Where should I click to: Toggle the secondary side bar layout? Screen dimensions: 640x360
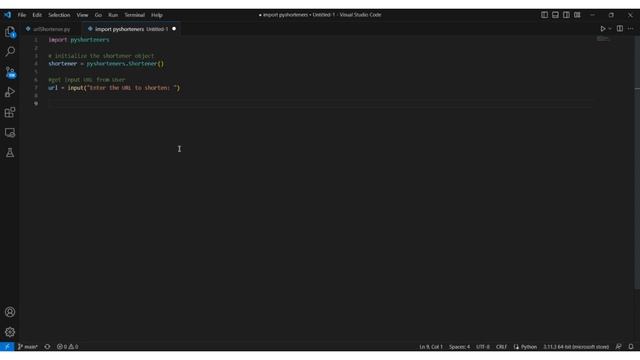point(566,15)
